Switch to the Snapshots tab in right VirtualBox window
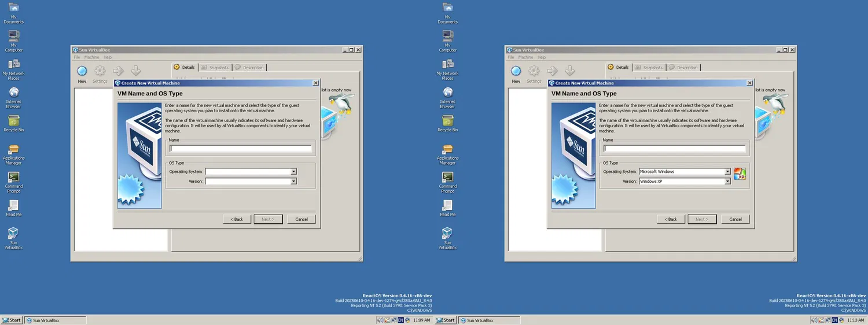The height and width of the screenshot is (325, 868). pos(649,68)
